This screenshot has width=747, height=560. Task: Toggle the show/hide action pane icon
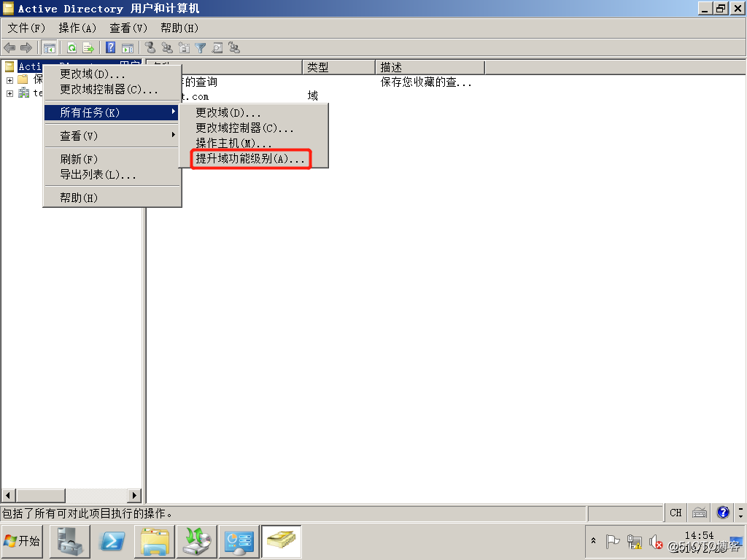tap(127, 47)
